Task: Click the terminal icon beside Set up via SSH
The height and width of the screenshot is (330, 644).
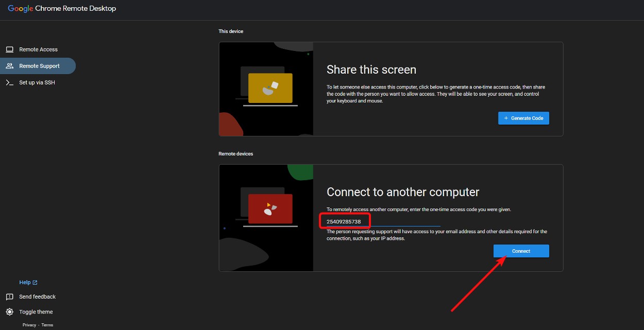Action: [x=9, y=82]
